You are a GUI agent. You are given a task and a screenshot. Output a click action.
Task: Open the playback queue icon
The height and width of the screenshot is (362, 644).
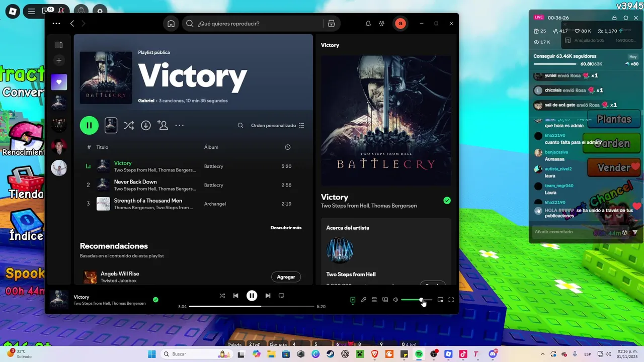(374, 300)
